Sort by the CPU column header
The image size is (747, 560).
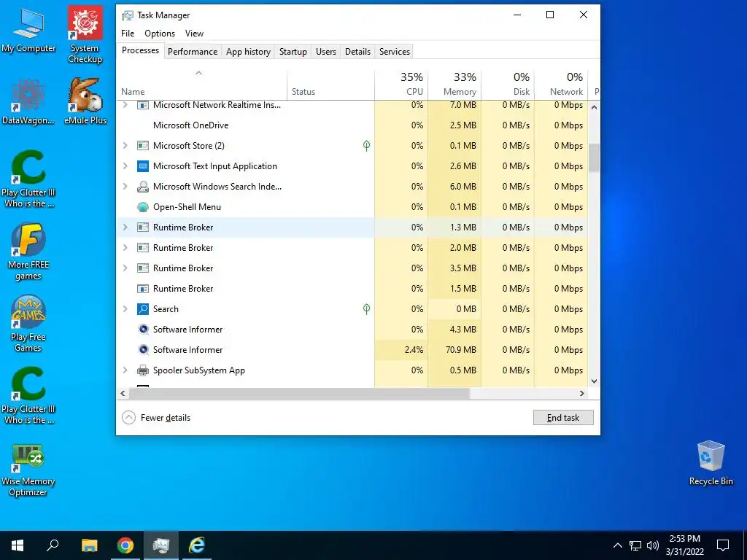pyautogui.click(x=402, y=85)
